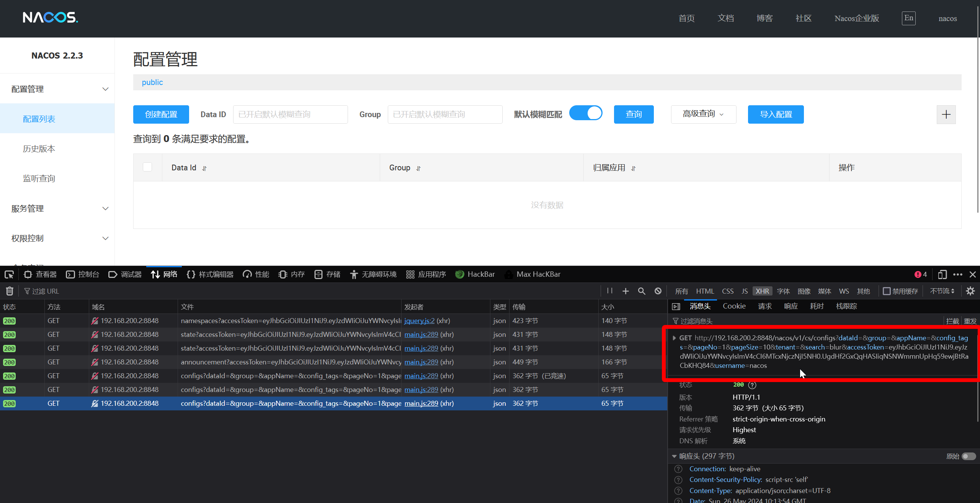Click the Data ID input field
This screenshot has width=980, height=503.
291,114
